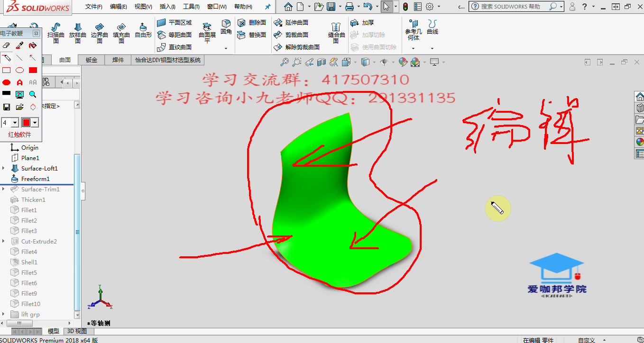Click the Replace Face (替换面) button
The width and height of the screenshot is (644, 343).
[x=252, y=35]
